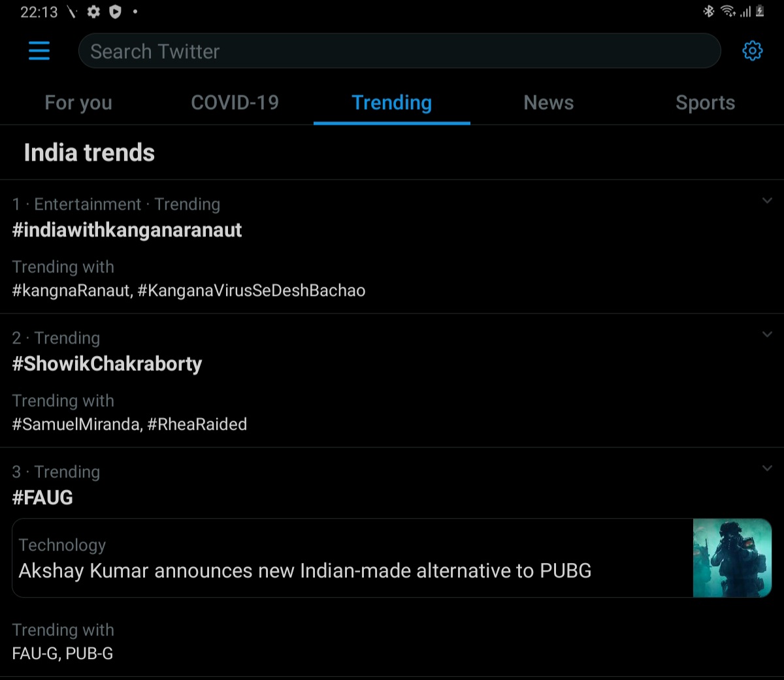This screenshot has height=680, width=784.
Task: Open #kangnaRanaut related hashtag
Action: click(x=72, y=291)
